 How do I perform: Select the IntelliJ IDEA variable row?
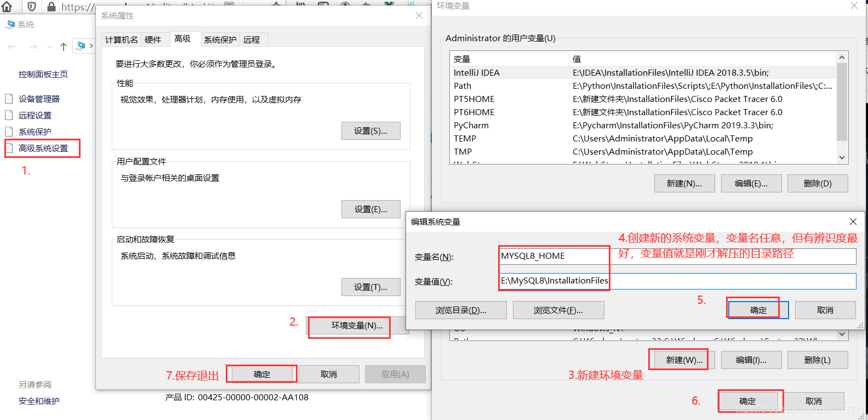(x=643, y=72)
